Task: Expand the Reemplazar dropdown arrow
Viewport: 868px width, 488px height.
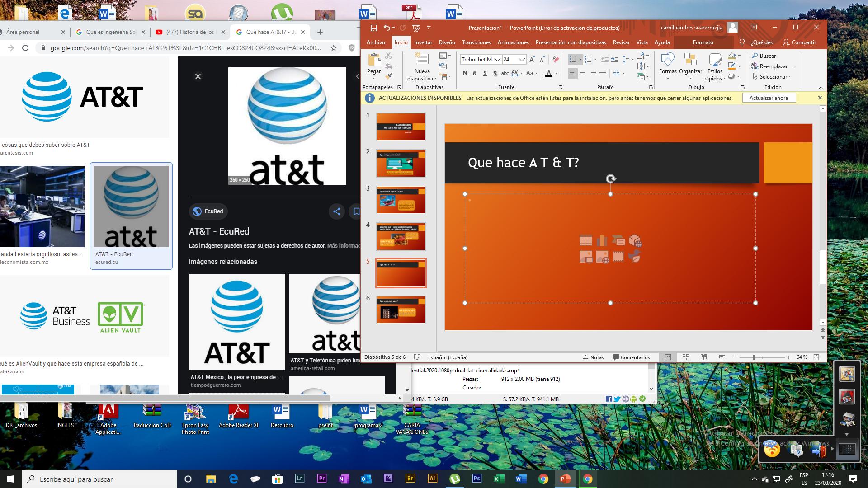Action: click(x=793, y=66)
